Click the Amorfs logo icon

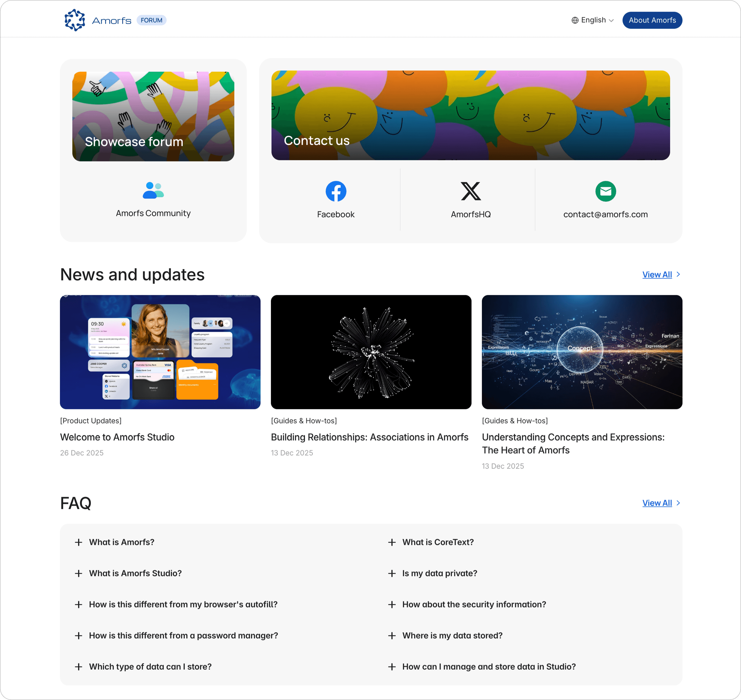(75, 20)
